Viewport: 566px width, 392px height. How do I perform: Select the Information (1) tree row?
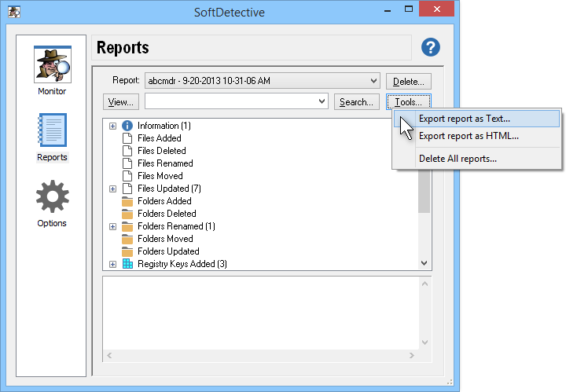pyautogui.click(x=164, y=126)
